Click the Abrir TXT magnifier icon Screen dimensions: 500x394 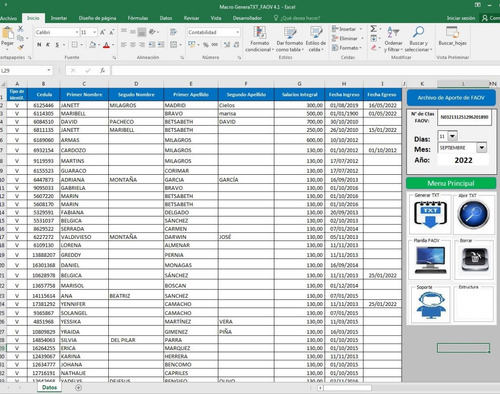[473, 214]
